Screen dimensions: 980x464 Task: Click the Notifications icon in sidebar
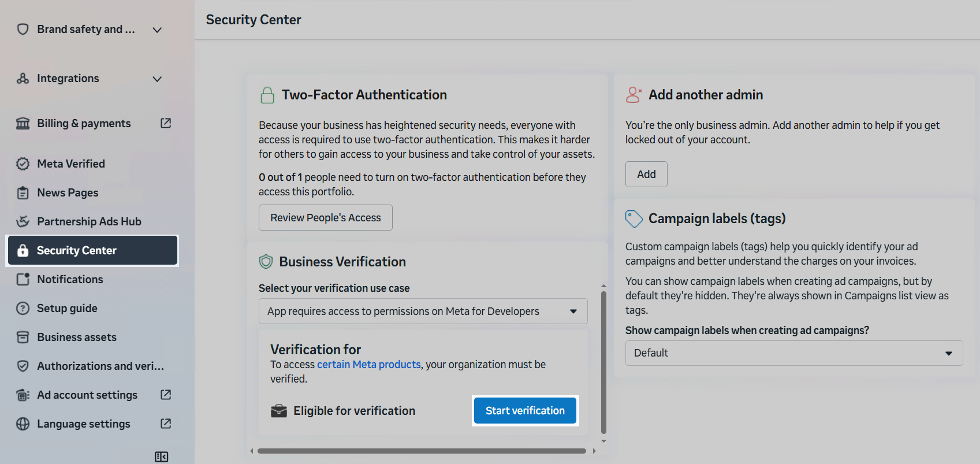point(23,280)
